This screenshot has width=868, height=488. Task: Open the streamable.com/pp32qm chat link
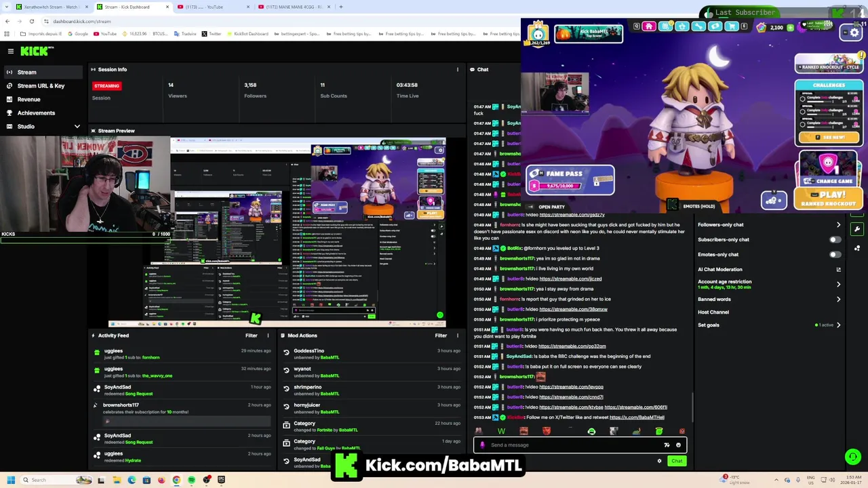click(x=572, y=346)
